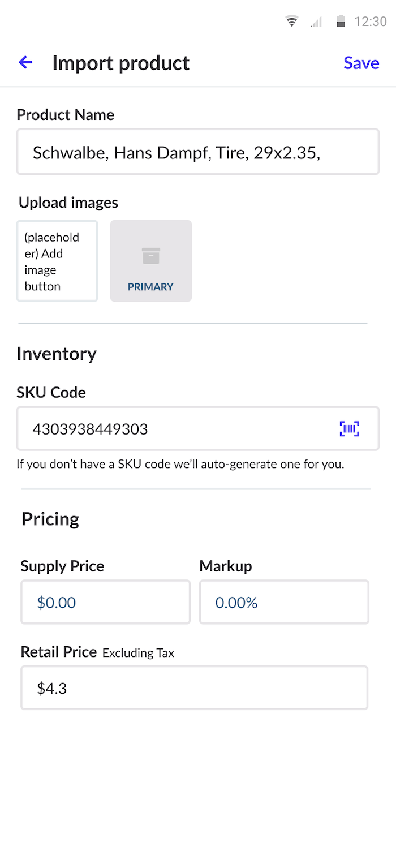Tap the SKU auto-generate helper text
The image size is (396, 868).
point(180,465)
